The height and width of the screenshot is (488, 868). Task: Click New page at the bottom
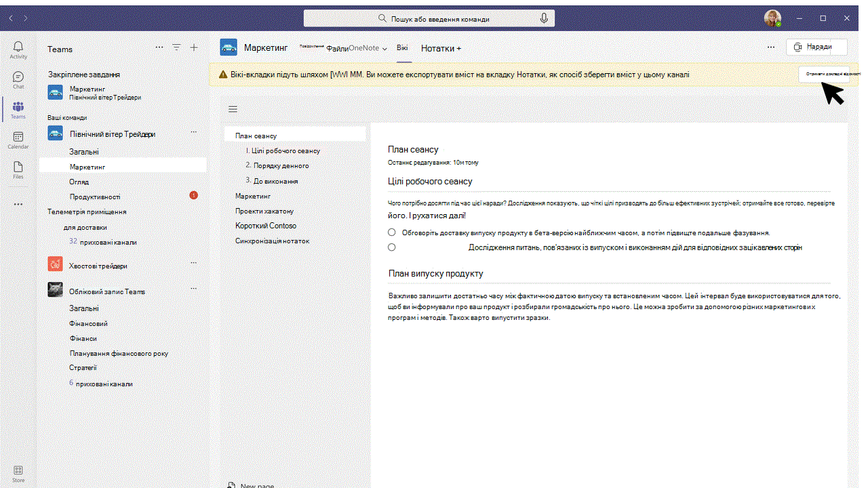[250, 485]
